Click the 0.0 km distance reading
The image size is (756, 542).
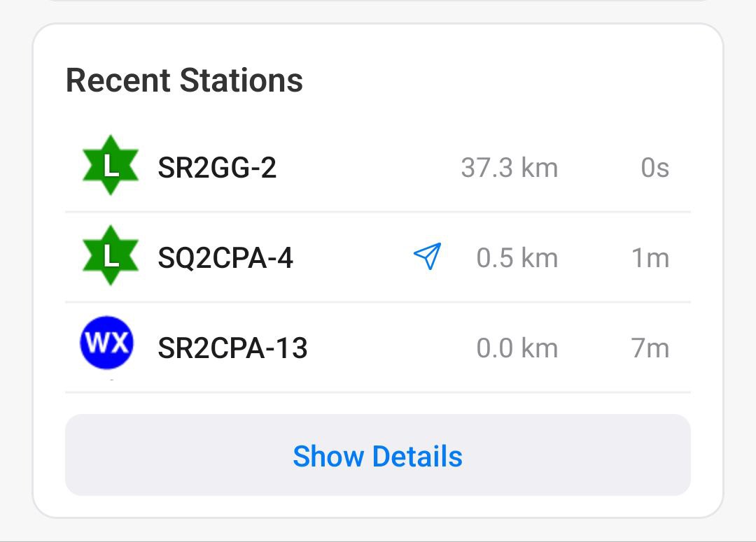point(517,348)
